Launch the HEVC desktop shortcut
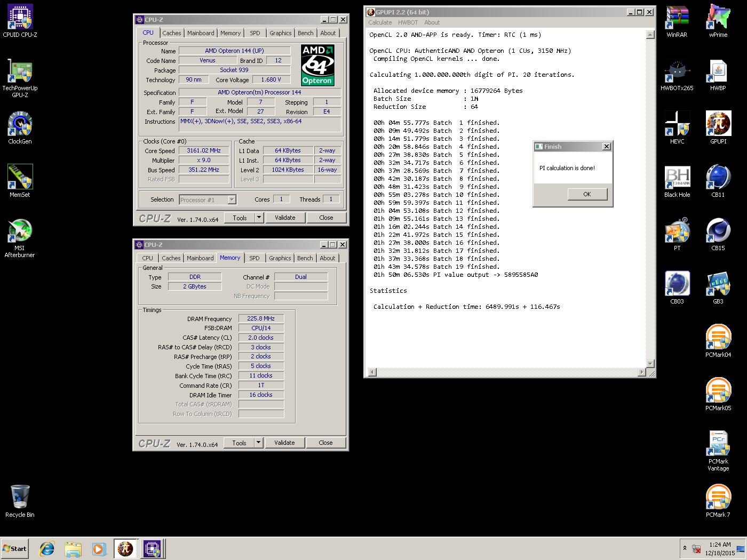Image resolution: width=747 pixels, height=560 pixels. click(677, 128)
